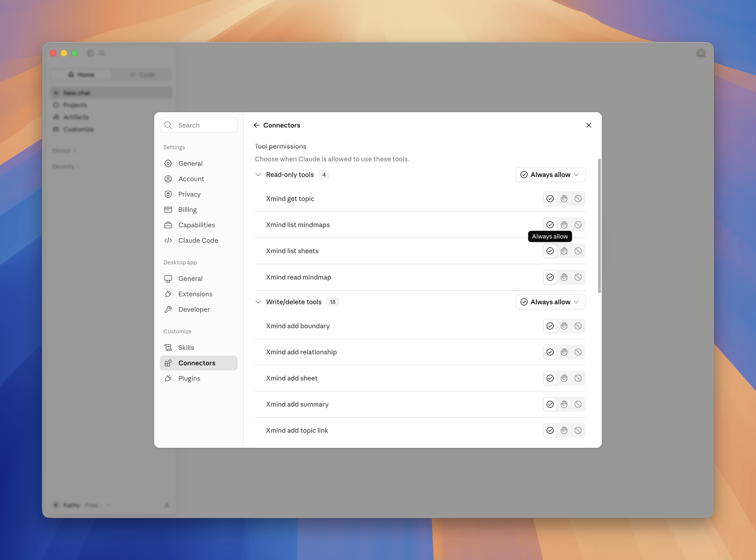
Task: Always allow Xmind add boundary
Action: (550, 326)
